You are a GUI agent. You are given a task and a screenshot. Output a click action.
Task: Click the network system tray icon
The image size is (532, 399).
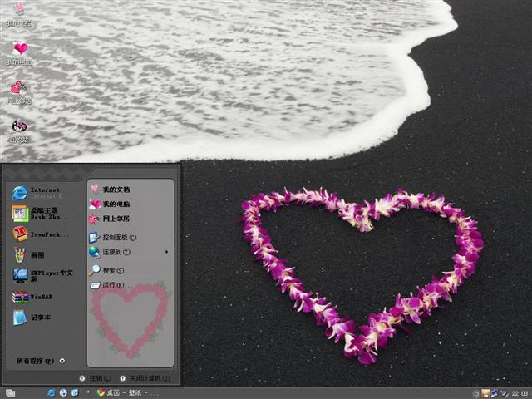pos(495,393)
